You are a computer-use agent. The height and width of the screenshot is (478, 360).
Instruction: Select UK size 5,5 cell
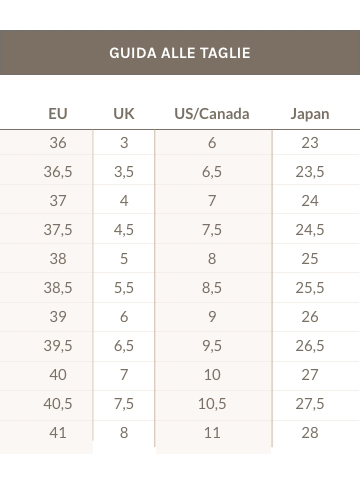pos(124,288)
